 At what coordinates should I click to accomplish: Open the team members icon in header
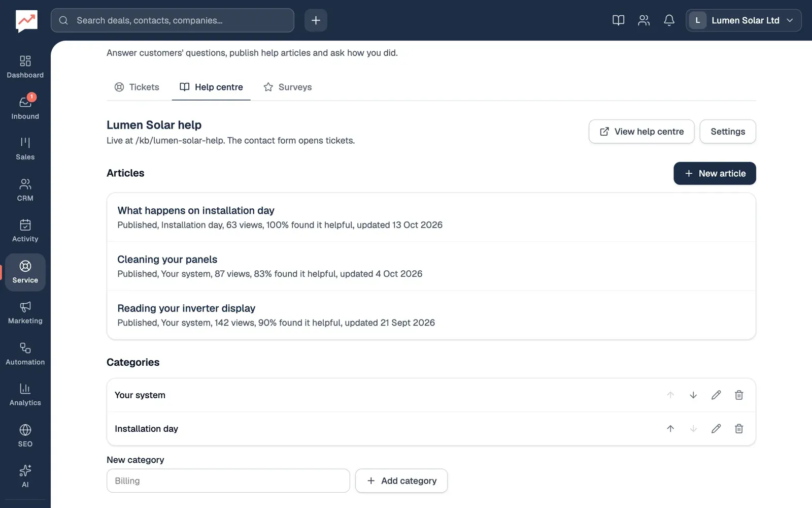pos(644,20)
